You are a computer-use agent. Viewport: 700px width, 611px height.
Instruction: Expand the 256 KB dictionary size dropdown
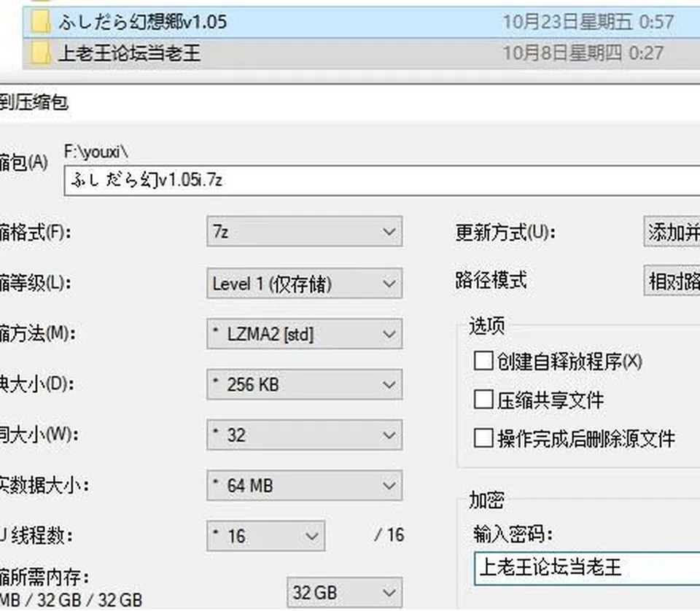(305, 384)
